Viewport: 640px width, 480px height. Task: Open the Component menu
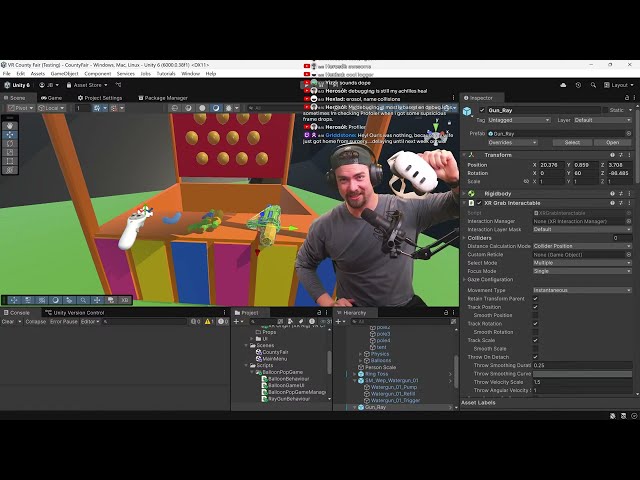pos(98,74)
